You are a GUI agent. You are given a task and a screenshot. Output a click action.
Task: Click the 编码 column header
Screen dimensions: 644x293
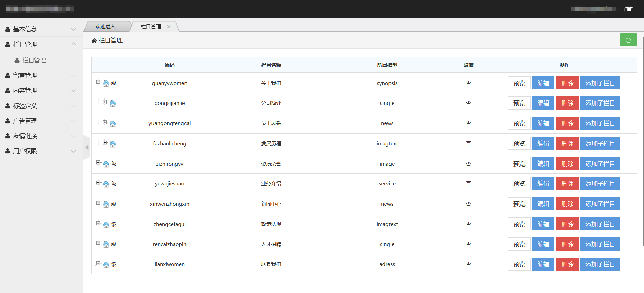click(x=170, y=65)
